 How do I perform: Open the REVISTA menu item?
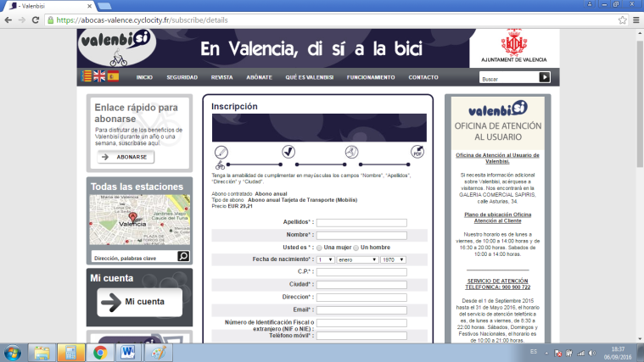(221, 77)
